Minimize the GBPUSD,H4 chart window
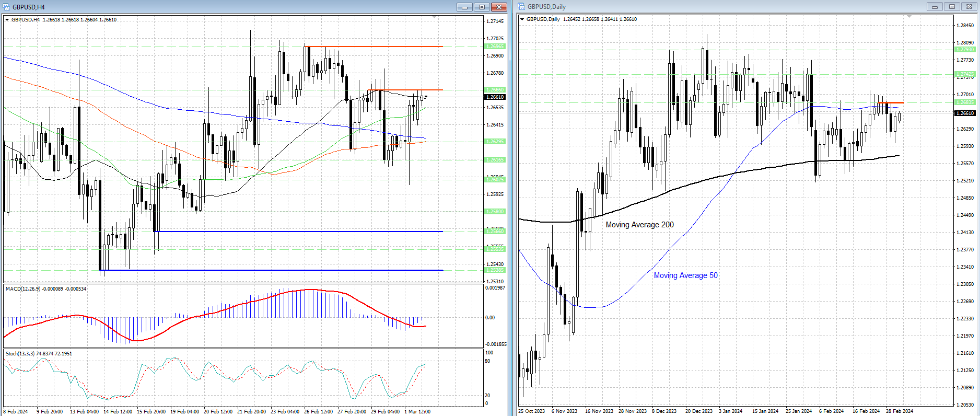This screenshot has height=416, width=980. click(x=464, y=7)
